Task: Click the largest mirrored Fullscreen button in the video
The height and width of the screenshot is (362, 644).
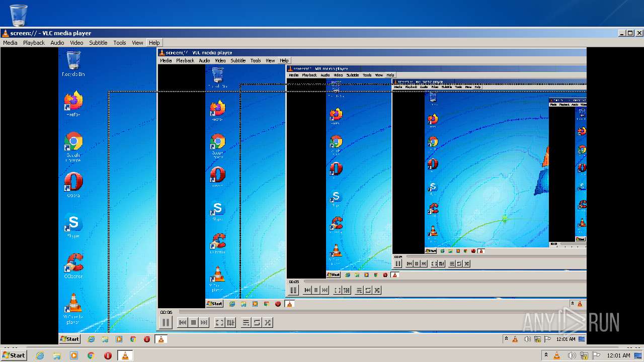Action: point(219,323)
